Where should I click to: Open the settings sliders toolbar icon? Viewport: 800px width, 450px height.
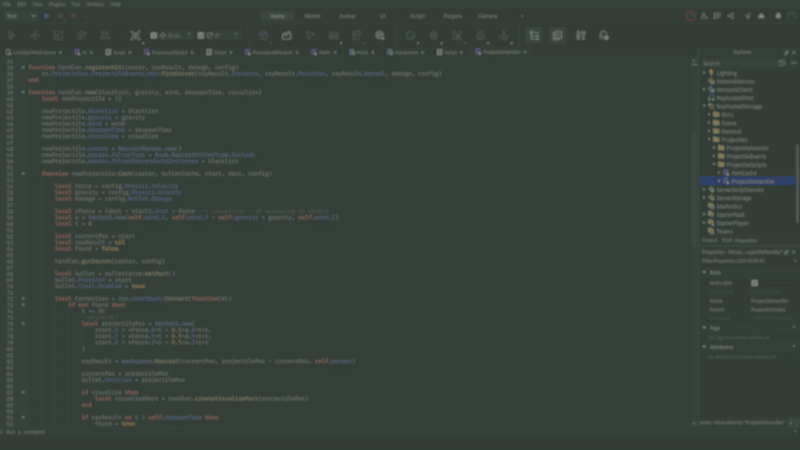[x=581, y=36]
